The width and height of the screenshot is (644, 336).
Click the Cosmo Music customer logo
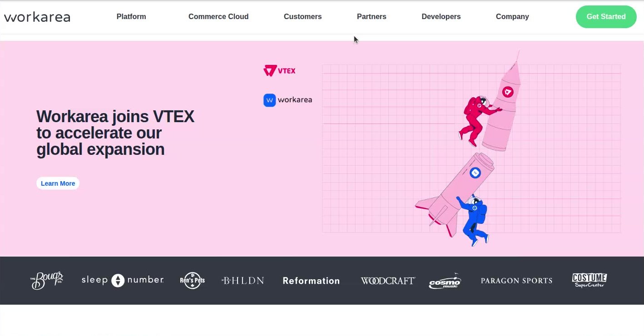445,281
